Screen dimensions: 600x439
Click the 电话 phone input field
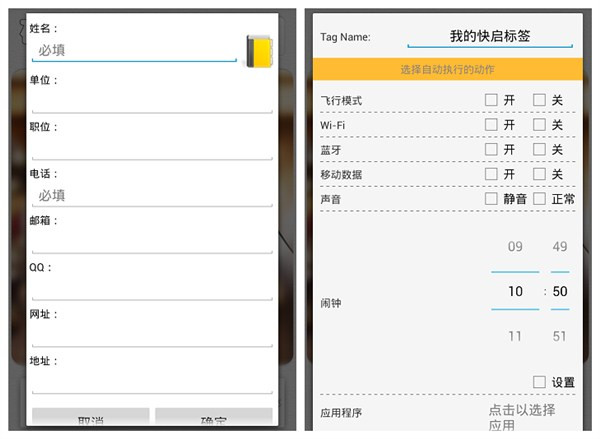click(151, 195)
